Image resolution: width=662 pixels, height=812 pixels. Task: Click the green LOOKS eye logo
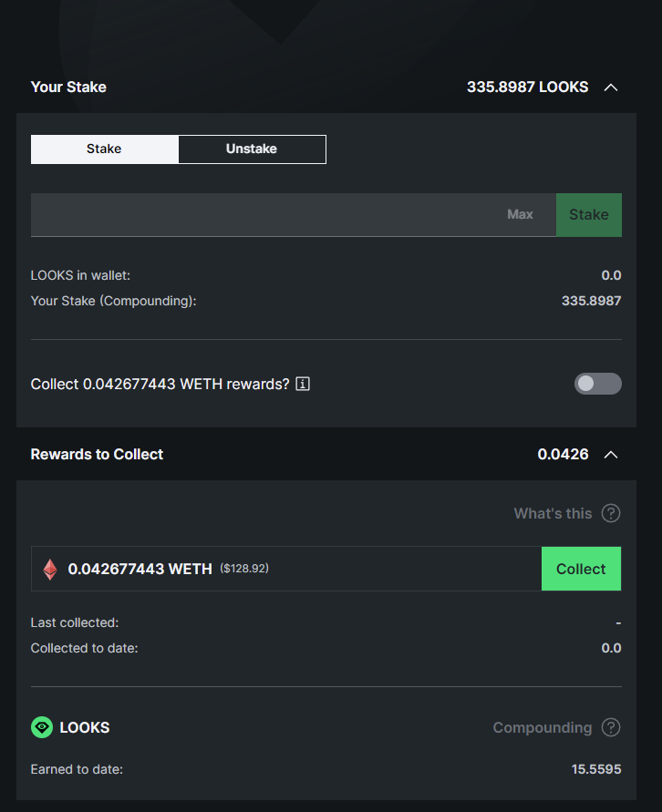(42, 727)
